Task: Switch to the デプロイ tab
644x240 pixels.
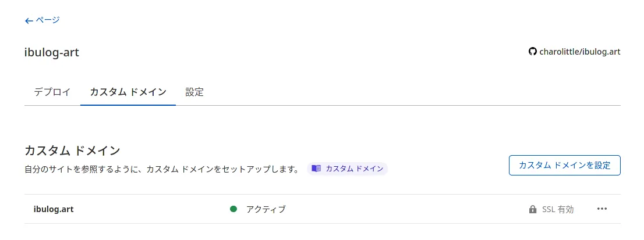Action: 52,92
